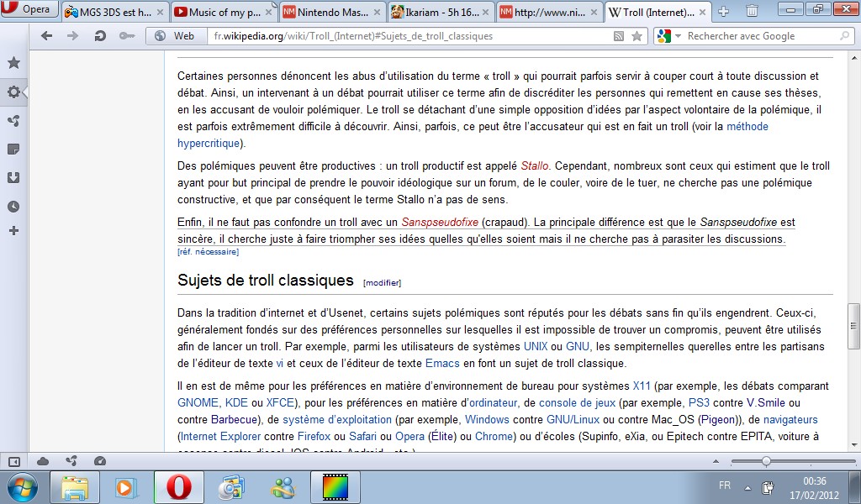Viewport: 861px width, 504px height.
Task: Open the Opera Unite status icon
Action: point(71,462)
